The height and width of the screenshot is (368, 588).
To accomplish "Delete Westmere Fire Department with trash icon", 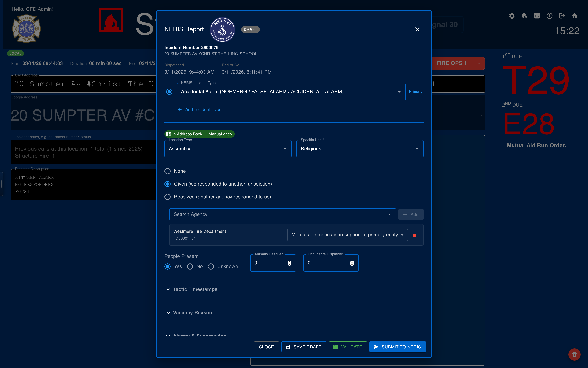I will point(415,235).
